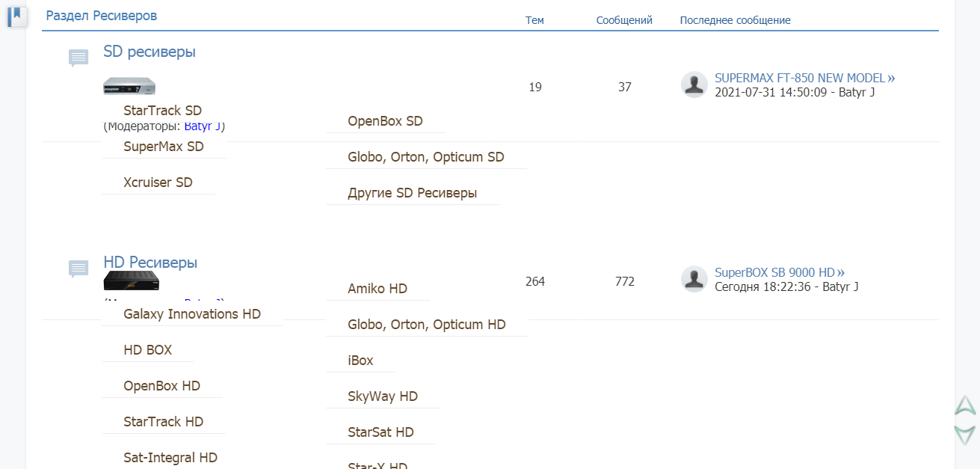980x469 pixels.
Task: Click the HD receiver device thumbnail
Action: (131, 281)
